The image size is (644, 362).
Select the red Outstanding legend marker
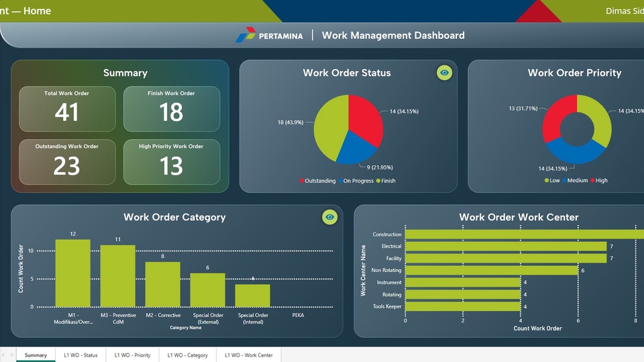[x=302, y=181]
